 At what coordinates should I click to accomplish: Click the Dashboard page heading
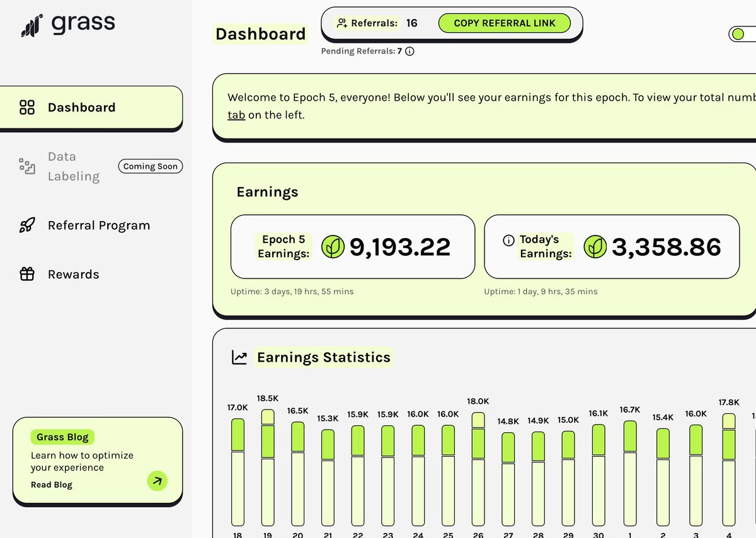260,34
